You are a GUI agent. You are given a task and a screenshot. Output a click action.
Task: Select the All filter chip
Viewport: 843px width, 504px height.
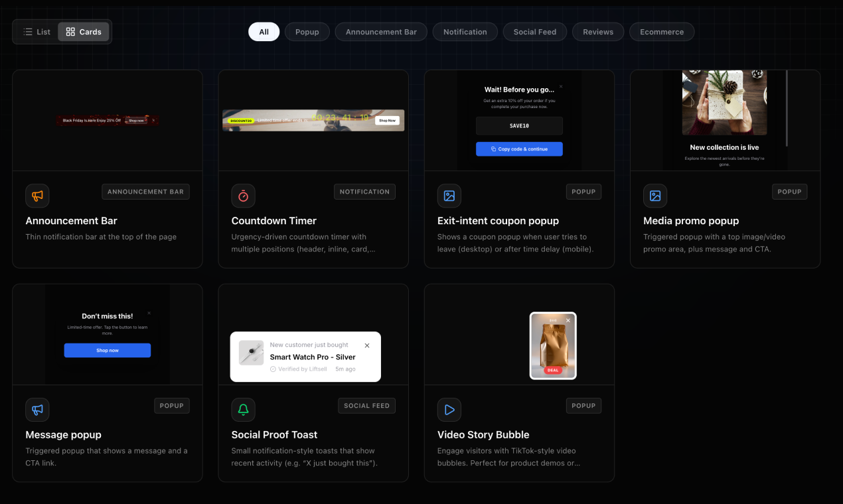(264, 31)
